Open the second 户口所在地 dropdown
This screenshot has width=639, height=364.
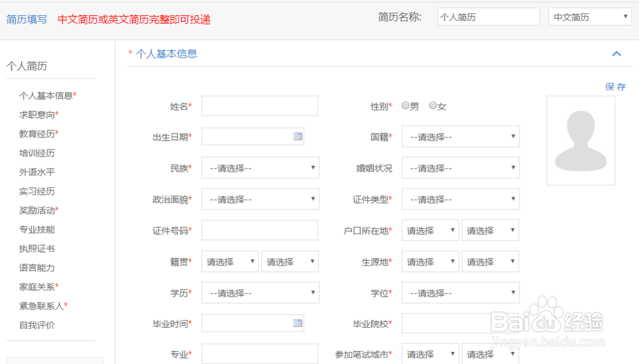(x=490, y=231)
